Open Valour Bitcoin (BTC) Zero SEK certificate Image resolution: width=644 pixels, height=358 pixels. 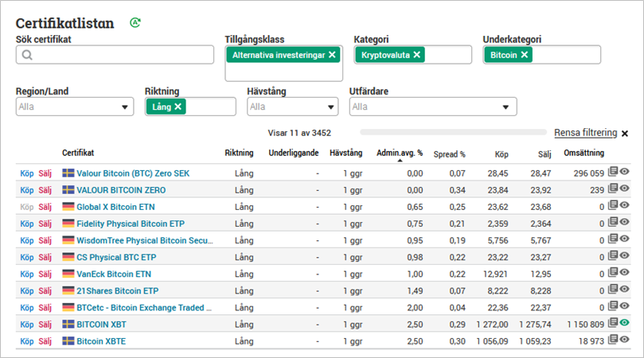(133, 173)
